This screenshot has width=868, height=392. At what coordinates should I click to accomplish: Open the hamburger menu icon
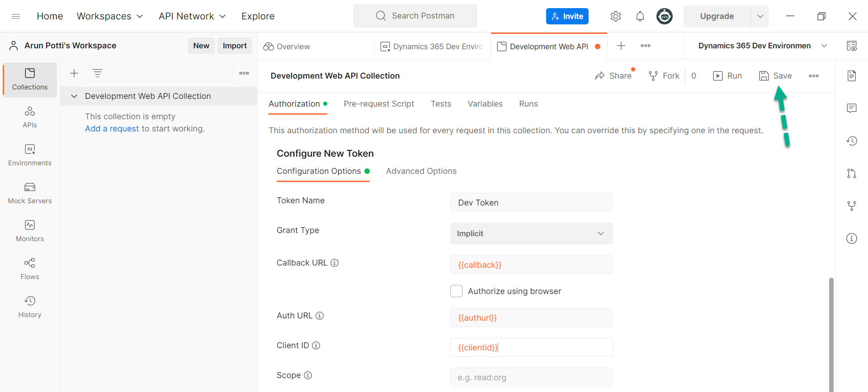point(16,16)
